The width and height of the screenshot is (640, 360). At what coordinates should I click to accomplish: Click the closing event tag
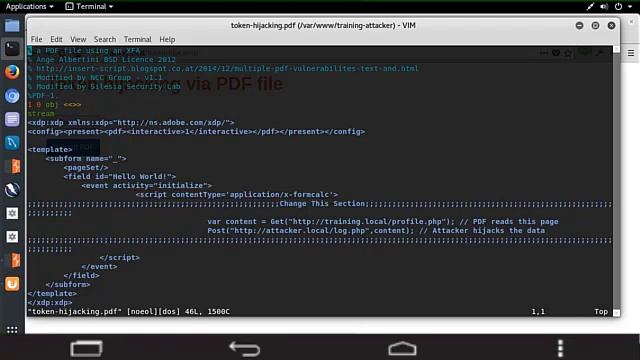(x=99, y=266)
